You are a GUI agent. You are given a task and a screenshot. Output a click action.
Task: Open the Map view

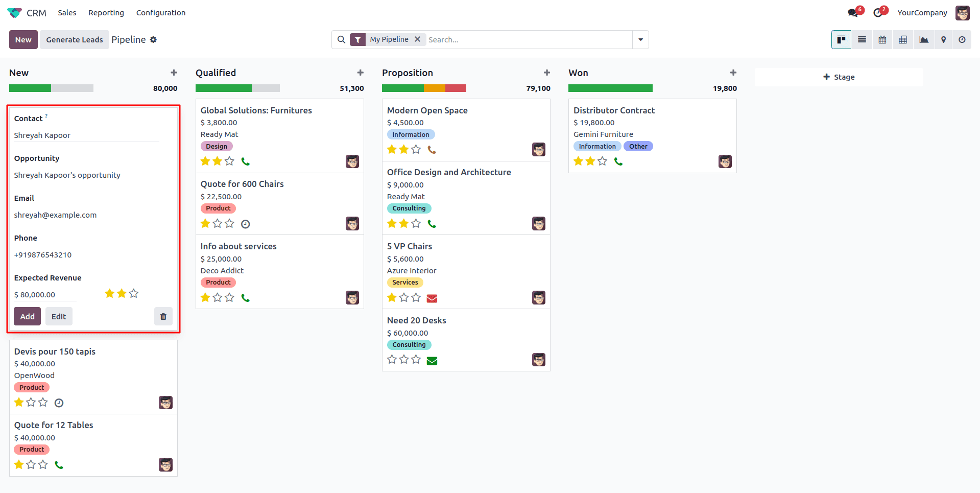(943, 39)
